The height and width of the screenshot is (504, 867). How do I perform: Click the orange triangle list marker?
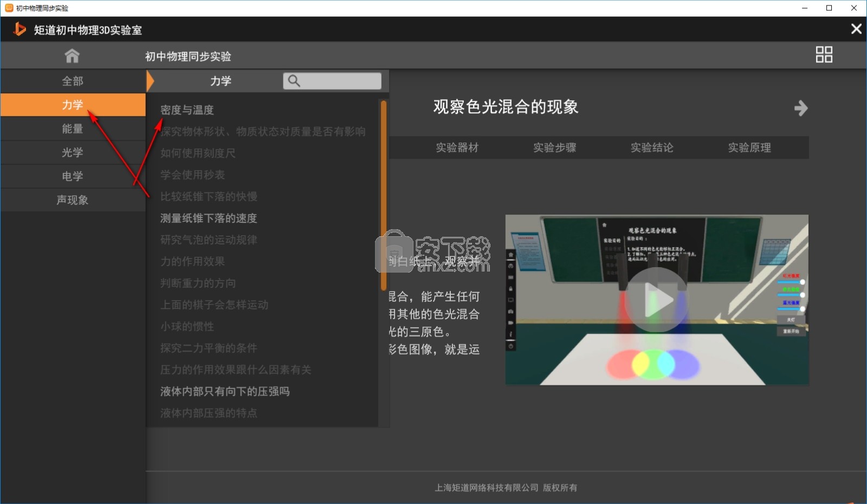(150, 81)
